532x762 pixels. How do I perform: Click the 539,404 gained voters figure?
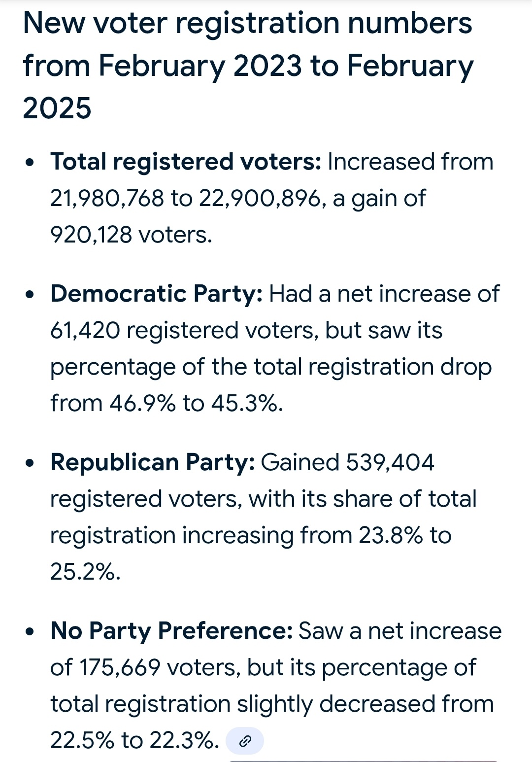(x=390, y=463)
